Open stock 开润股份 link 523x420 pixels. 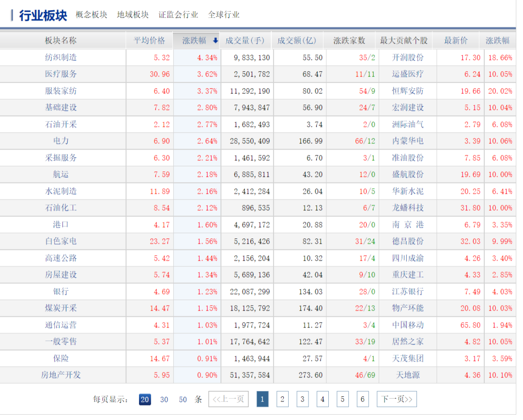click(408, 57)
